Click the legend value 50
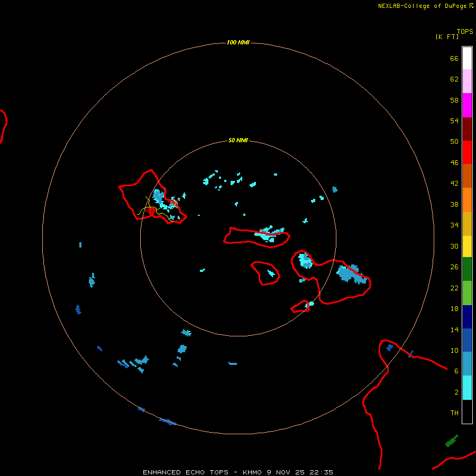Viewport: 476px width, 476px height. (454, 141)
